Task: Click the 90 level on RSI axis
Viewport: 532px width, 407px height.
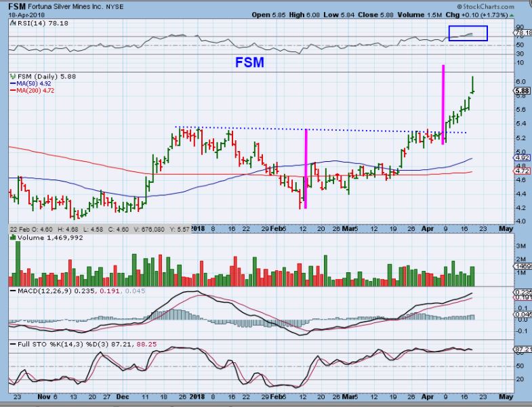Action: point(520,27)
